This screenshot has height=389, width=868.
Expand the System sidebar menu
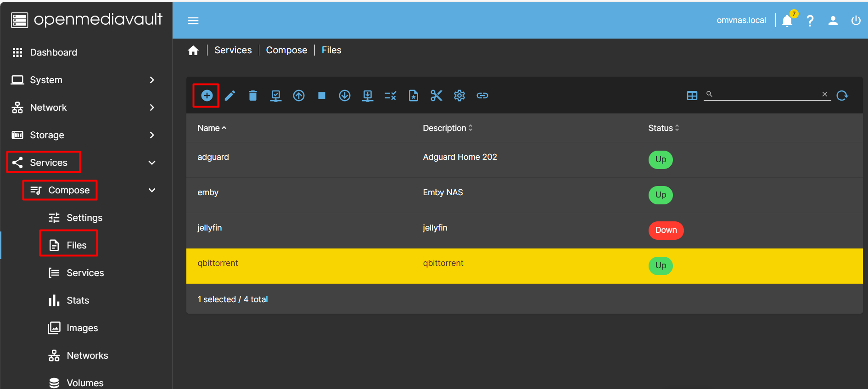(86, 80)
